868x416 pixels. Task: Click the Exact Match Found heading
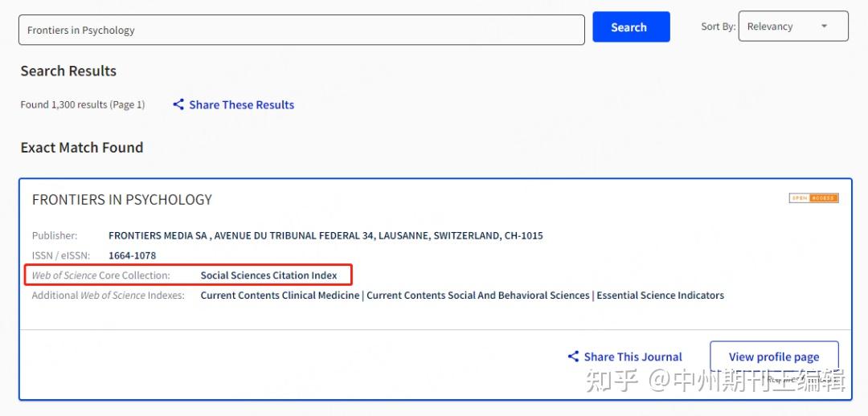82,148
